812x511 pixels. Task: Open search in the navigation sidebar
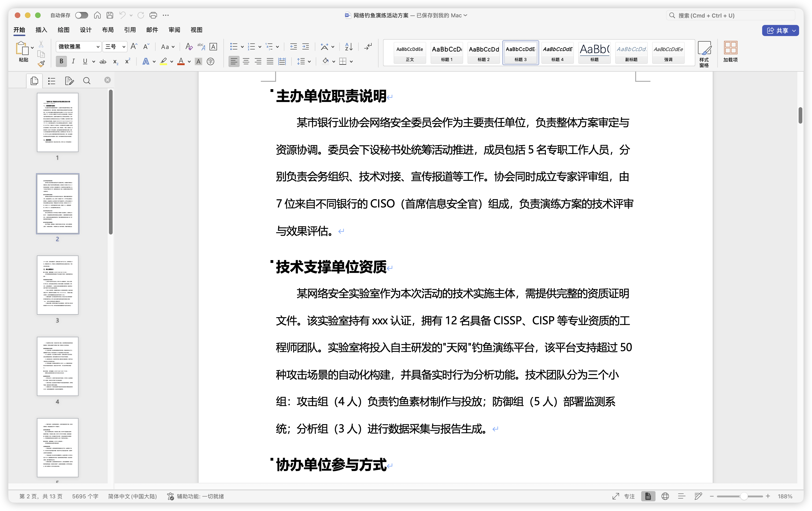click(x=87, y=81)
